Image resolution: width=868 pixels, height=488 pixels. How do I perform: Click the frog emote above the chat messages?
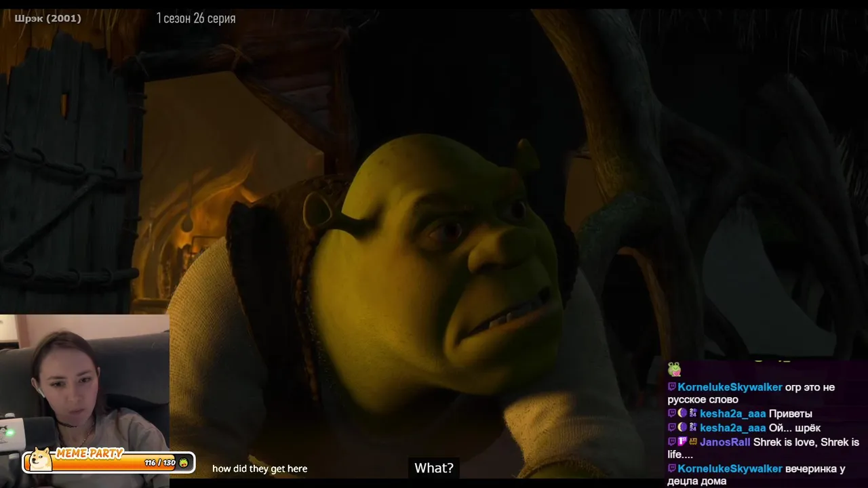[x=674, y=369]
